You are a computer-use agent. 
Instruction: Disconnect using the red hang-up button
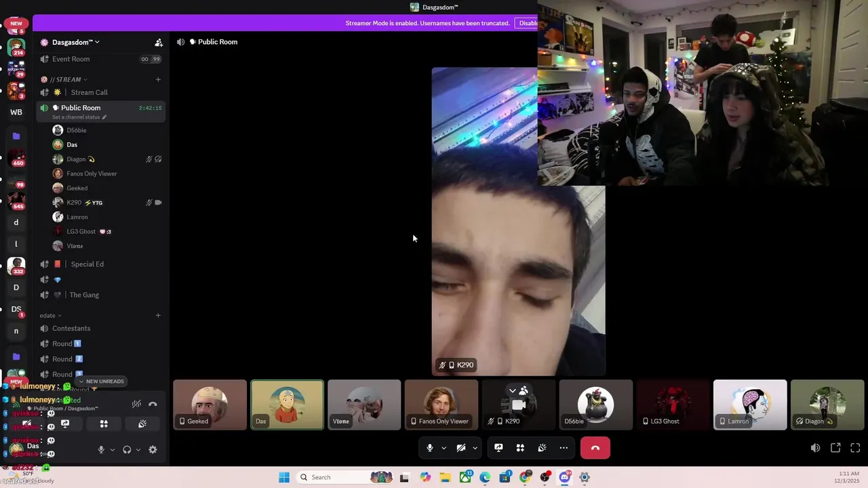(595, 448)
